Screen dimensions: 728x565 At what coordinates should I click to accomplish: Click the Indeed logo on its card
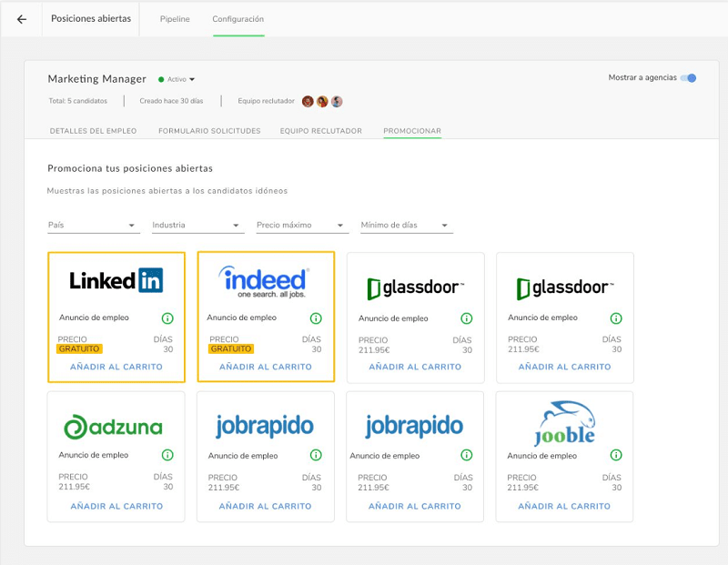(x=266, y=280)
